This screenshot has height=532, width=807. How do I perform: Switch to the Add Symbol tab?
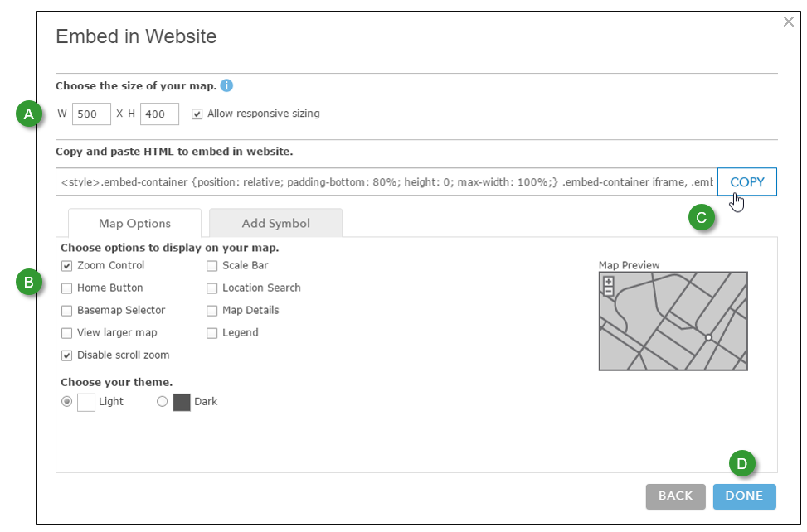[275, 223]
